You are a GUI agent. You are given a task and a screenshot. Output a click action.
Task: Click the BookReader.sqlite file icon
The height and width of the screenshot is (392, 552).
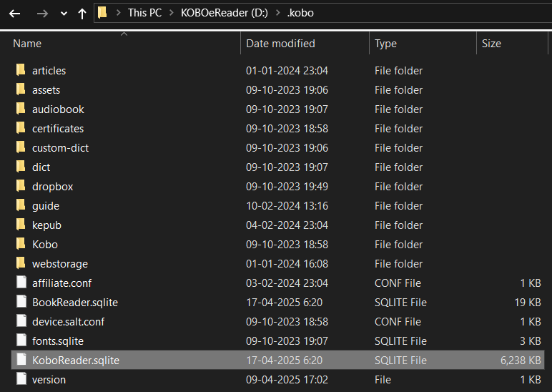pyautogui.click(x=21, y=302)
